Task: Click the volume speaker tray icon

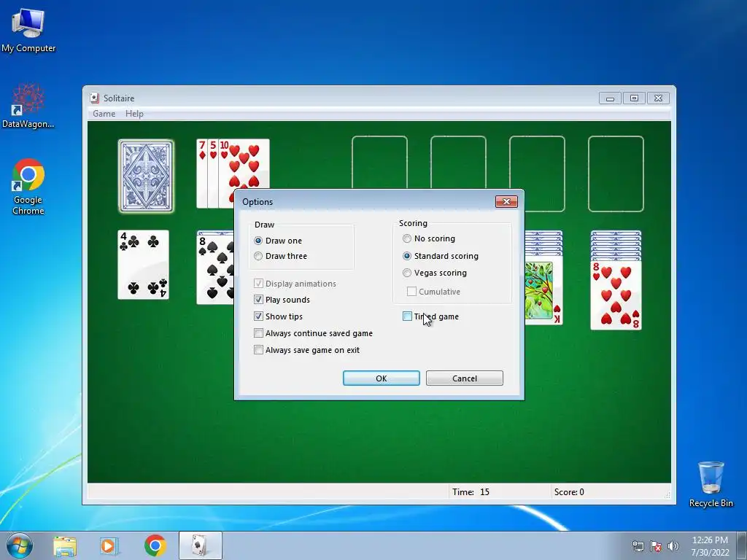Action: [x=673, y=546]
